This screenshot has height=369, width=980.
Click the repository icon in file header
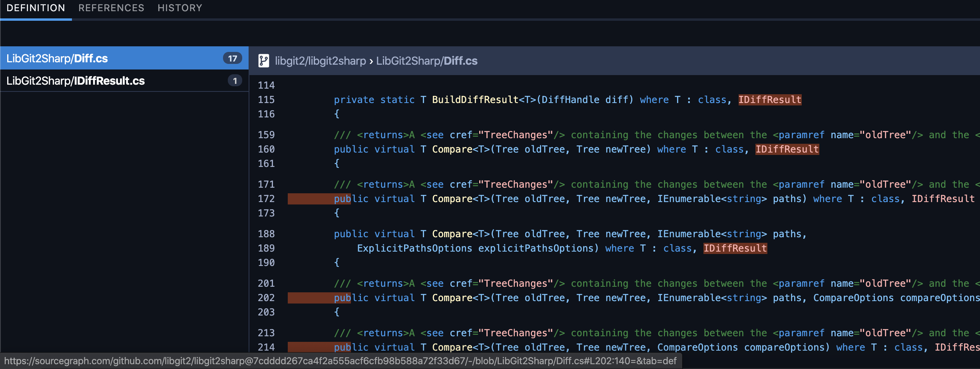tap(263, 61)
